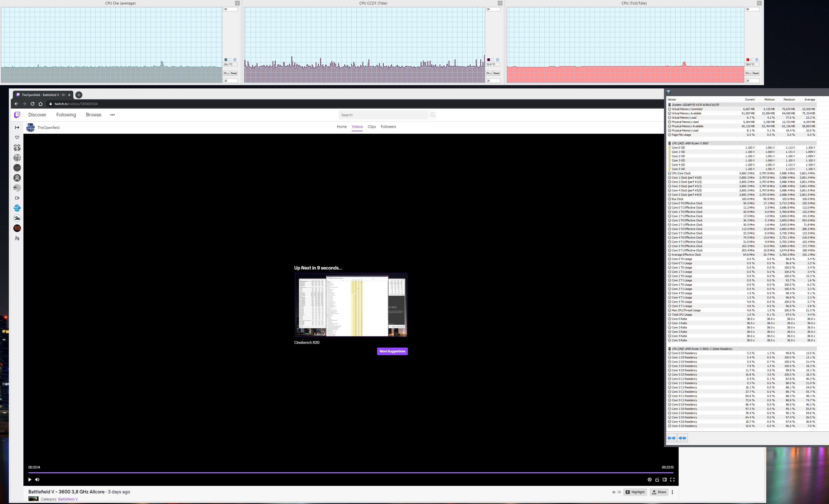Mute the video with the speaker icon

(37, 479)
